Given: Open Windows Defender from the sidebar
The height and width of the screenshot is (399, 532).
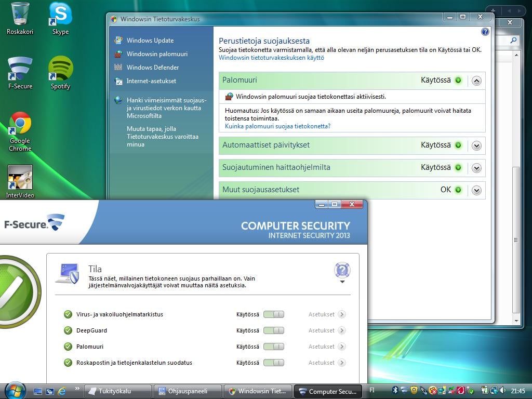Looking at the screenshot, I should click(153, 68).
